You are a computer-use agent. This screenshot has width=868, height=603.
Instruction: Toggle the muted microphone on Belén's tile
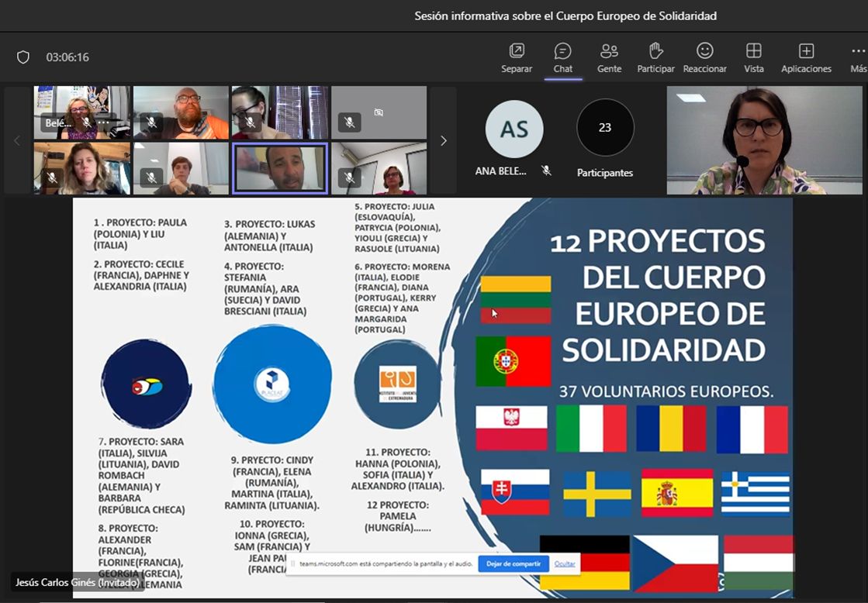click(87, 123)
